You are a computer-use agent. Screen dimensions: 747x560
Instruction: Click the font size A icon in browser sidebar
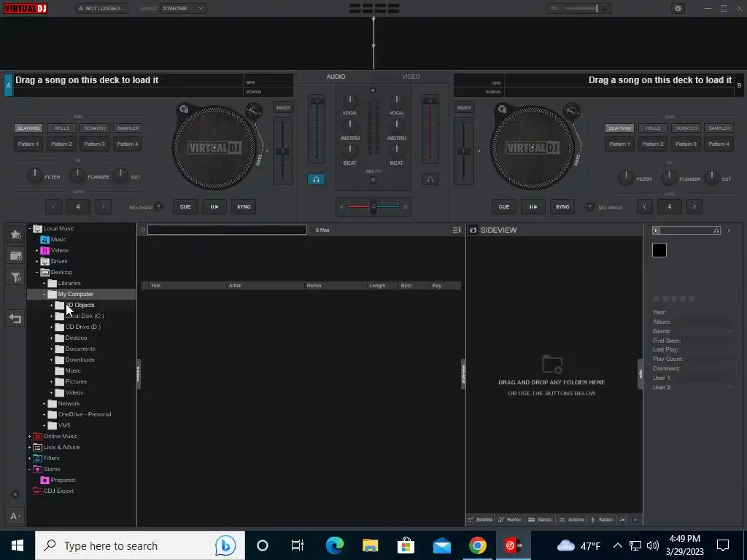pyautogui.click(x=15, y=516)
